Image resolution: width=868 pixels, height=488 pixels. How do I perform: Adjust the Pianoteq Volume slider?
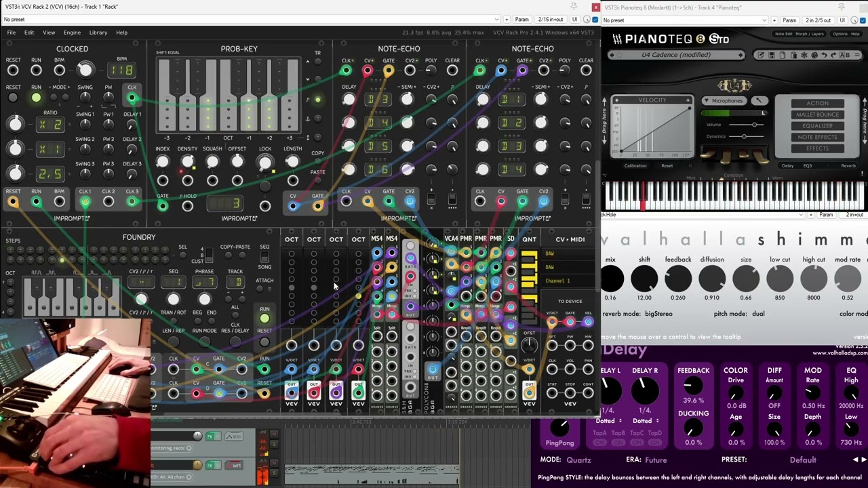[746, 125]
